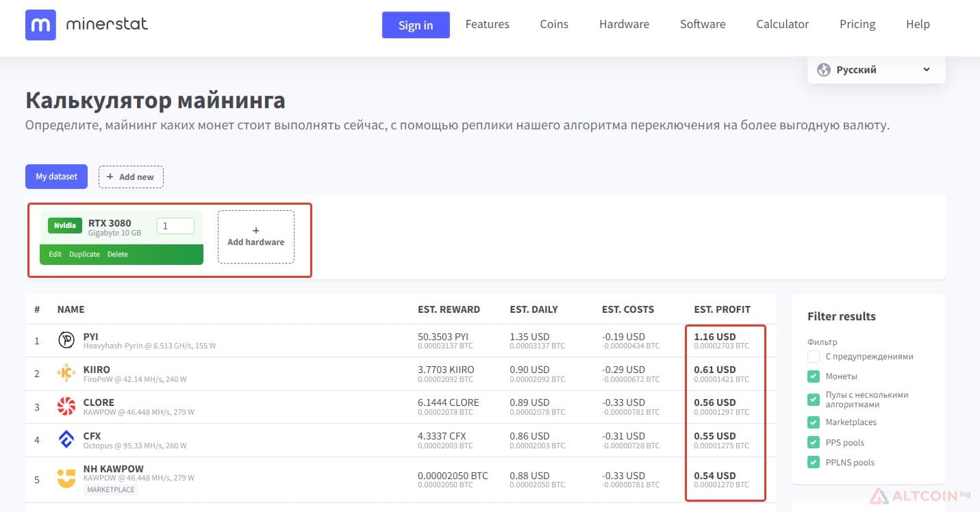
Task: Open the Hardware menu
Action: [624, 25]
